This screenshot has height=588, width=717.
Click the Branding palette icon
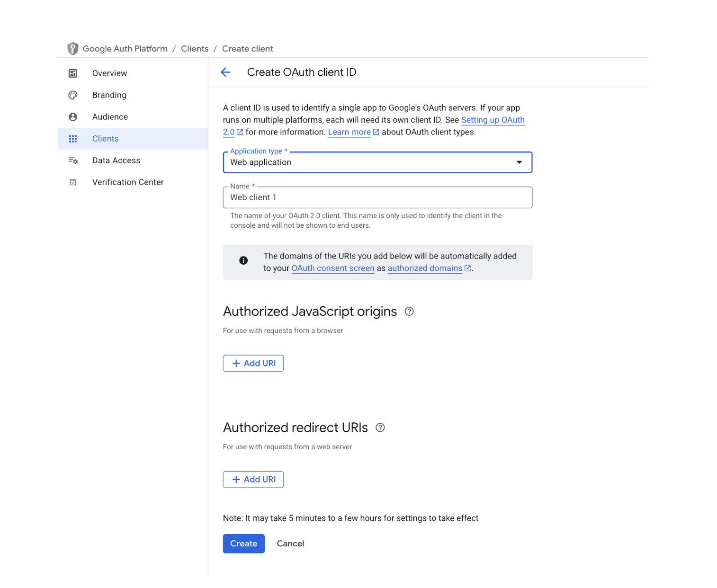point(73,95)
